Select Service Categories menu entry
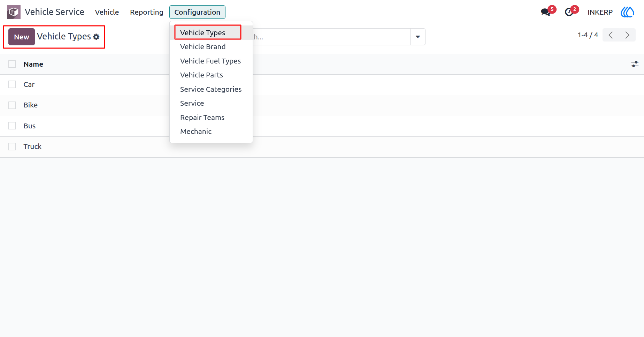Image resolution: width=644 pixels, height=337 pixels. click(x=211, y=89)
